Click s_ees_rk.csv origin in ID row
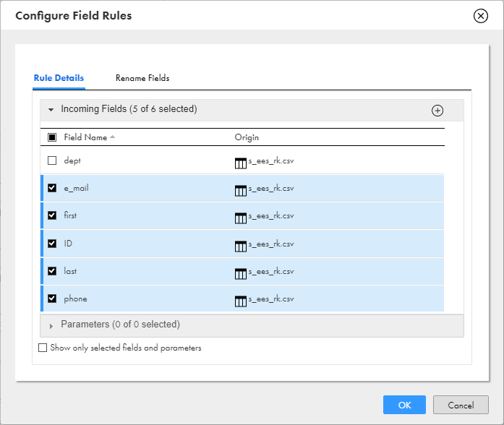Screen dimensions: 504x425 pyautogui.click(x=271, y=244)
